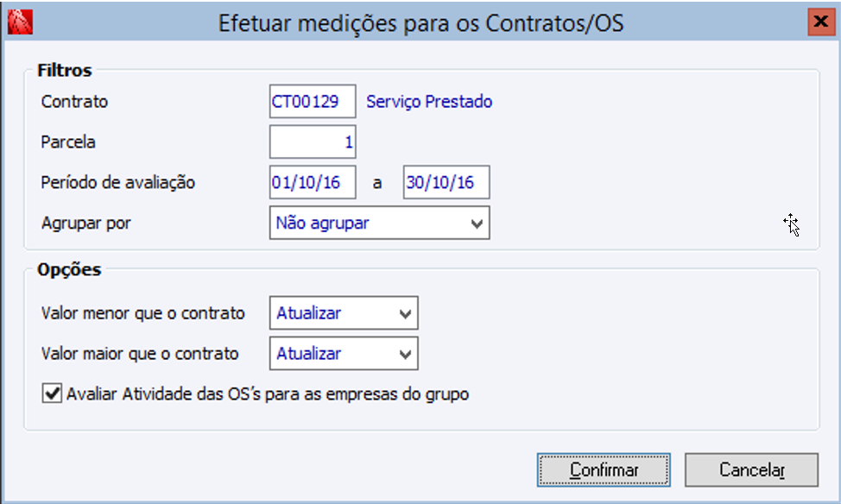The height and width of the screenshot is (504, 841).
Task: Click the dialog title text
Action: (420, 23)
